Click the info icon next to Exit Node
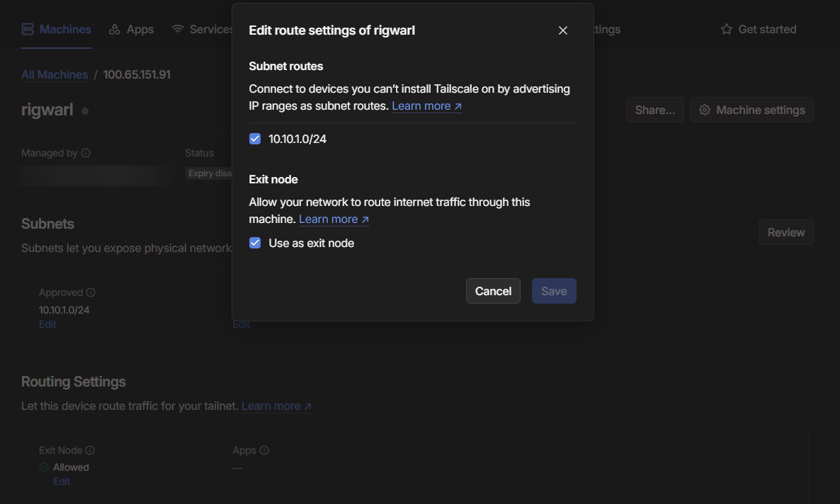The image size is (840, 504). (x=90, y=450)
